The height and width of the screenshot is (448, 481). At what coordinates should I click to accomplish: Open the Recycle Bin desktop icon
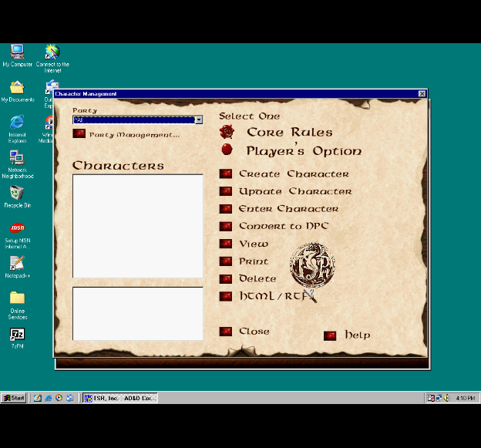(17, 194)
